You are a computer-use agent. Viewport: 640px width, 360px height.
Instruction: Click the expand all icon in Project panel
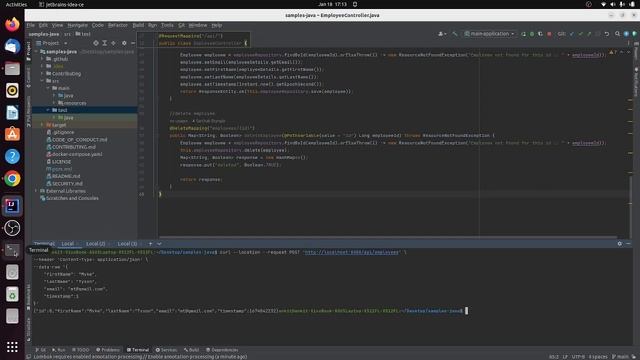[104, 43]
